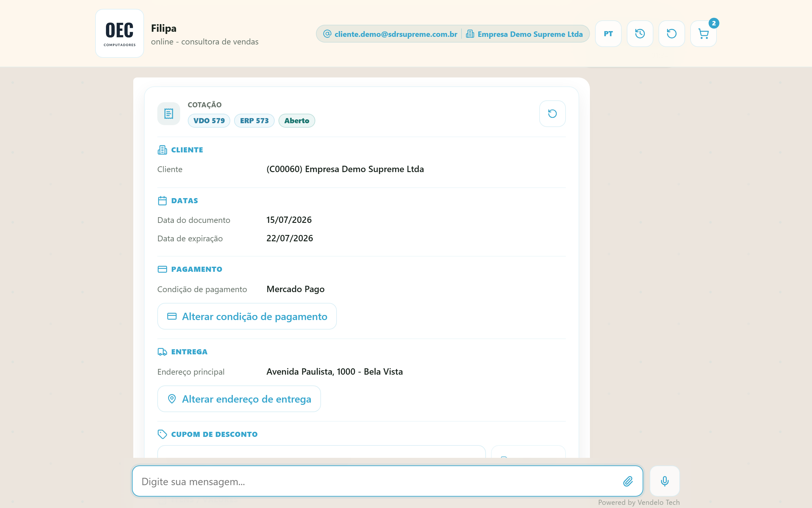Click the cliente.demo@sdrsupreme.com.br email chip
Screen dimensions: 812x508
click(x=390, y=34)
